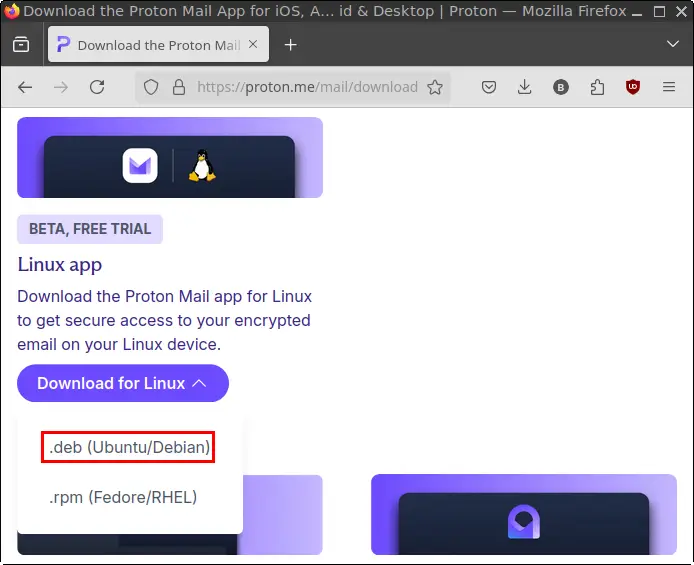This screenshot has height=565, width=694.
Task: Reload the current page
Action: (x=97, y=87)
